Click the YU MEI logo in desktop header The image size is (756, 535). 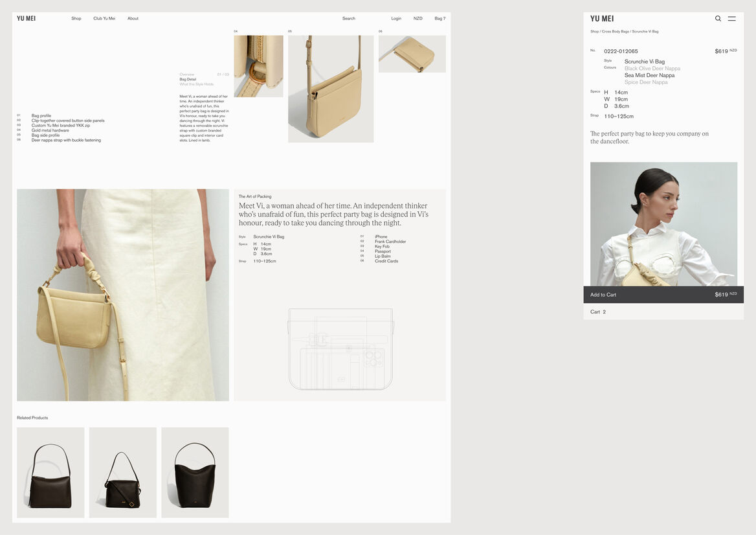click(x=27, y=19)
